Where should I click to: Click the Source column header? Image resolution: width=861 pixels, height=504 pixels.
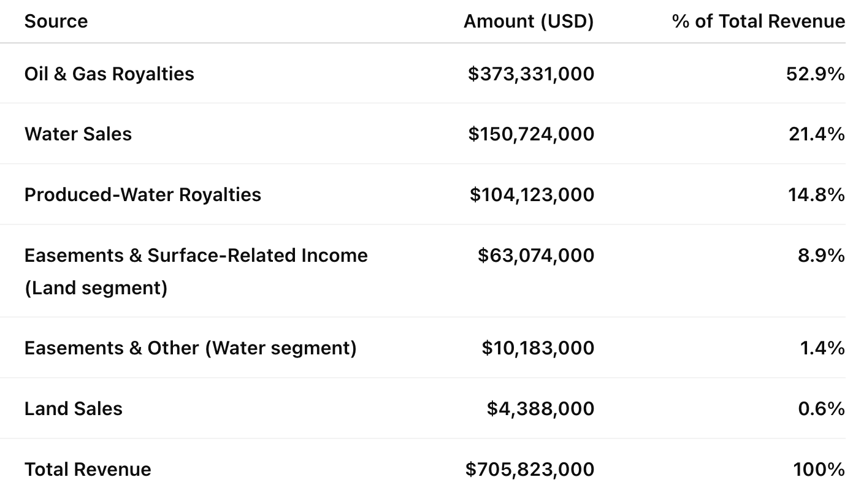(56, 21)
